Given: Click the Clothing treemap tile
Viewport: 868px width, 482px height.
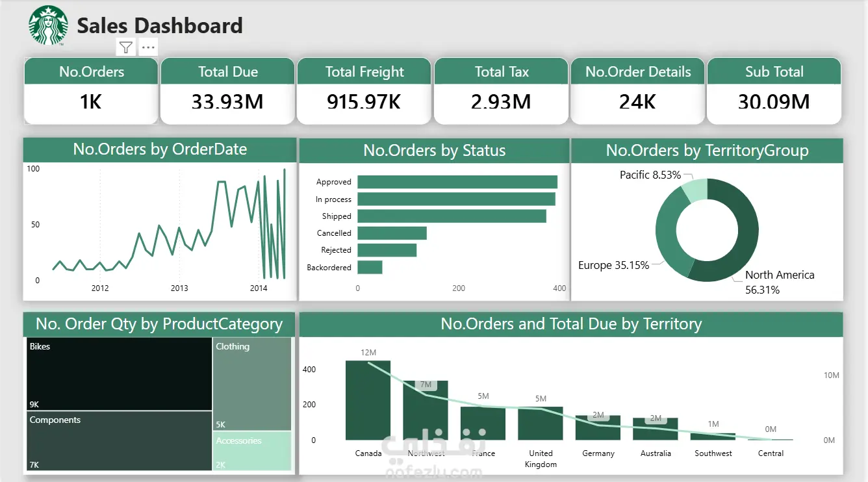Looking at the screenshot, I should (x=252, y=384).
